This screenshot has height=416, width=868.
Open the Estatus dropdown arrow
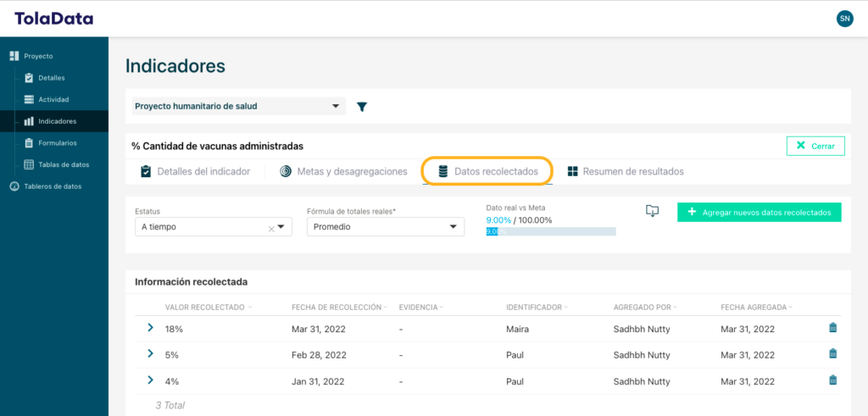(281, 227)
